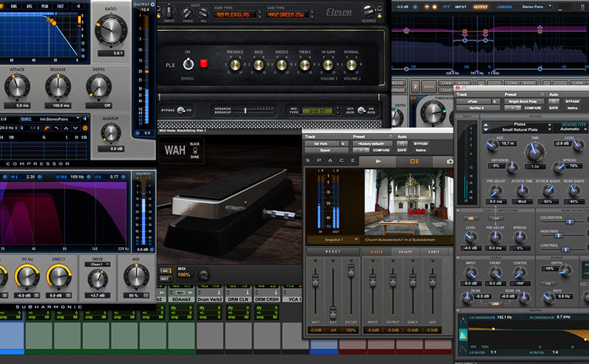Click the Middle knob on the amp

[x=282, y=65]
